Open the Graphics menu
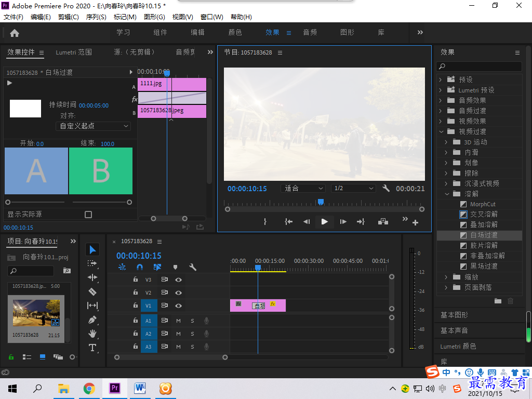 click(154, 17)
